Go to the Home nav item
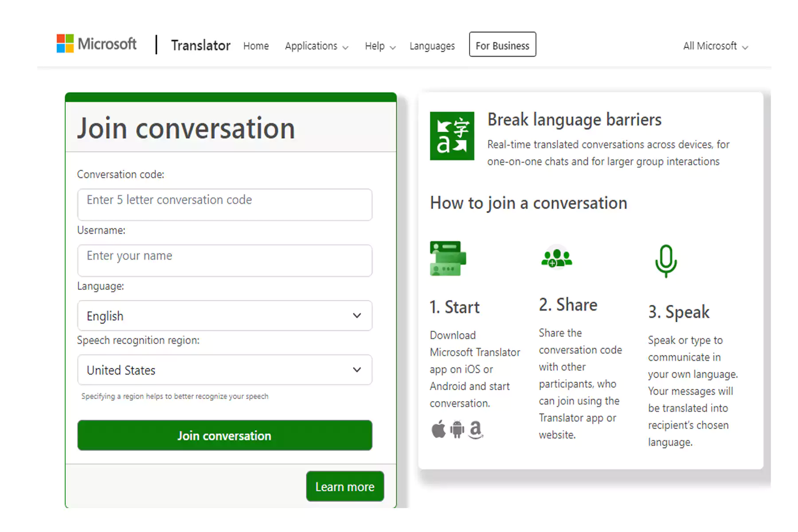 (x=256, y=46)
